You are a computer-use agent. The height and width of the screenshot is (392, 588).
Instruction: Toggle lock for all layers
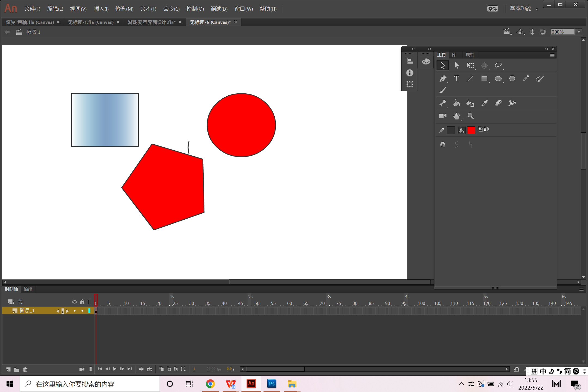tap(82, 302)
